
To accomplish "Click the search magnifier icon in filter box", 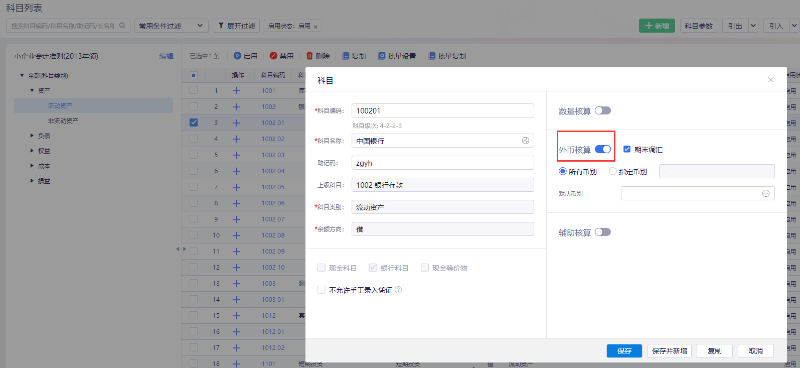I will (x=122, y=25).
